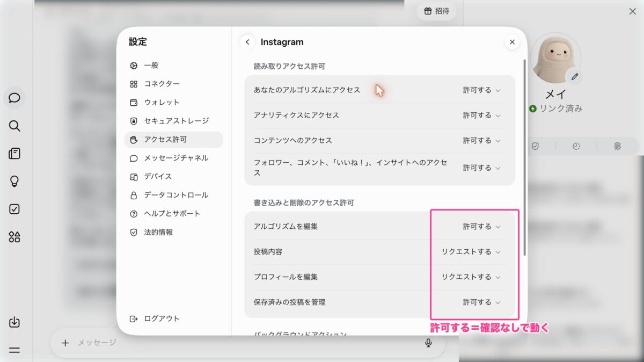Click the lightbulb icon in left sidebar
This screenshot has height=362, width=644.
click(x=14, y=182)
